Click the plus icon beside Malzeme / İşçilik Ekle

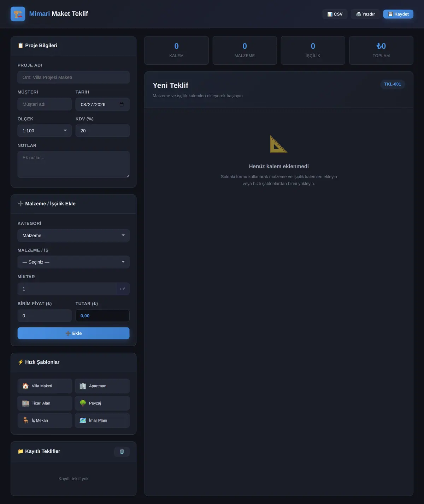(20, 204)
